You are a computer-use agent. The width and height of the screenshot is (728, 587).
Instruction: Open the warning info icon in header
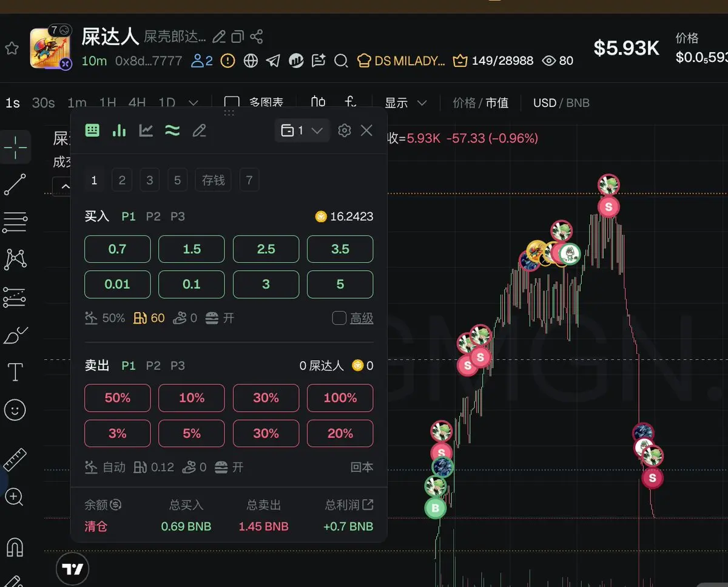[227, 61]
